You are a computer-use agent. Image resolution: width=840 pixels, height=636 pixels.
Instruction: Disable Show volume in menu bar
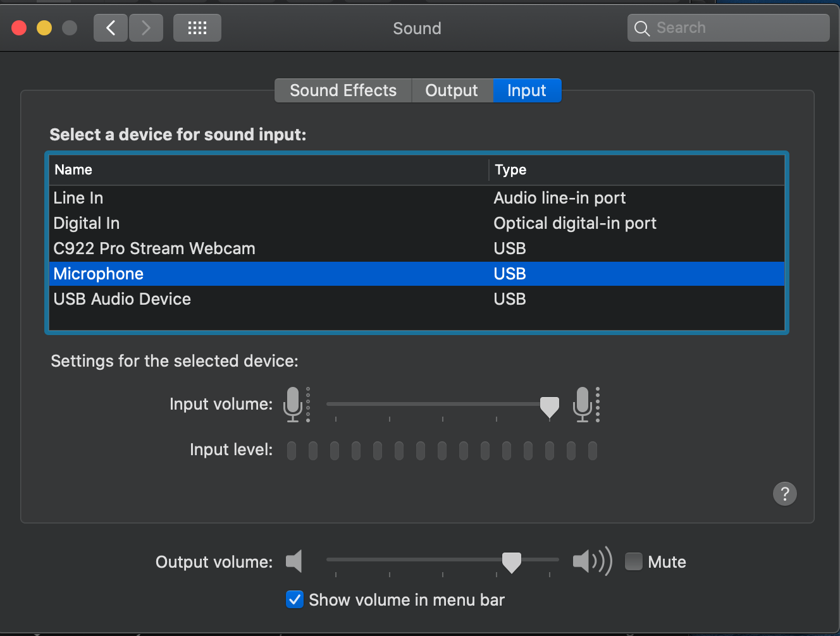295,599
